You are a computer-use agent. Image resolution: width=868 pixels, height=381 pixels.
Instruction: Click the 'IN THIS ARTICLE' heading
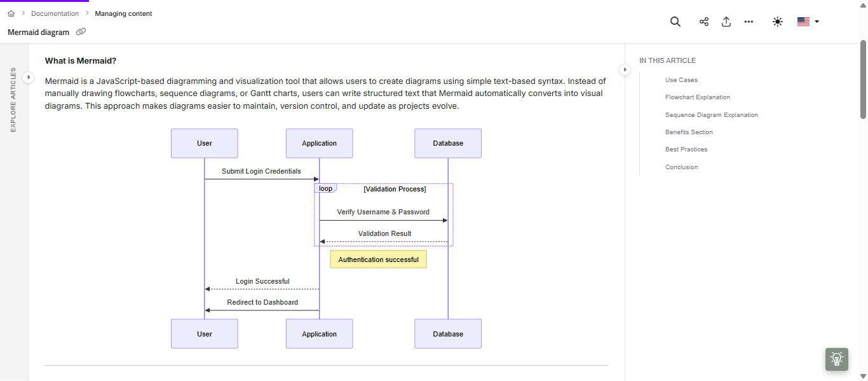click(667, 60)
